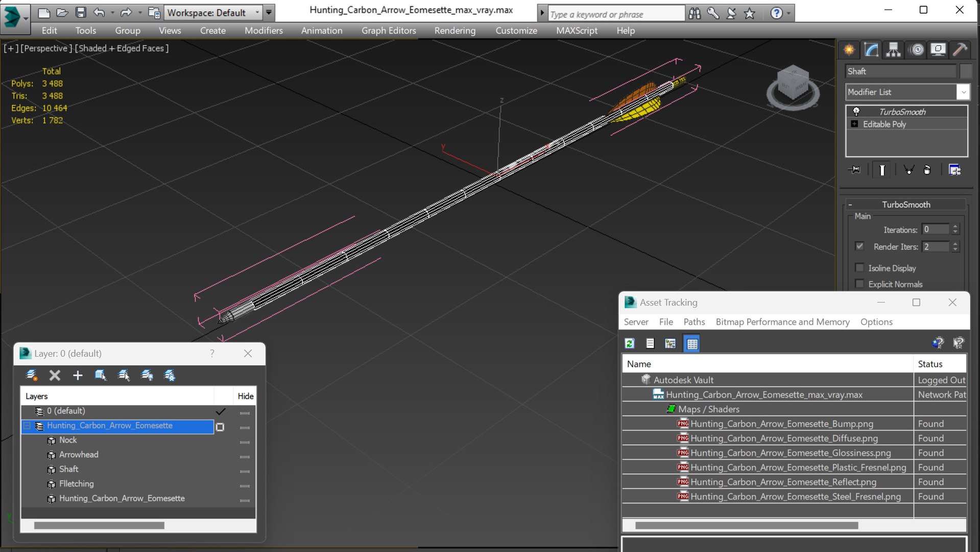Screen dimensions: 980x552
Task: Click the blue Help question mark icon
Action: pos(776,13)
